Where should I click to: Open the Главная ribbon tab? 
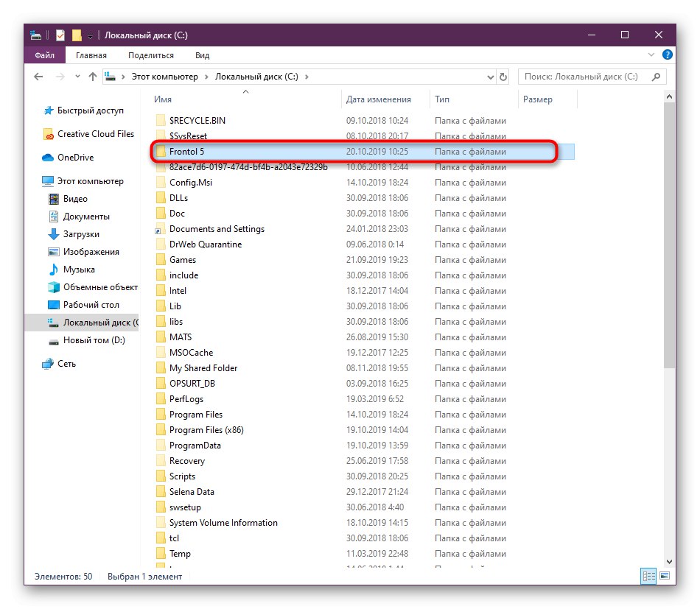[x=91, y=55]
